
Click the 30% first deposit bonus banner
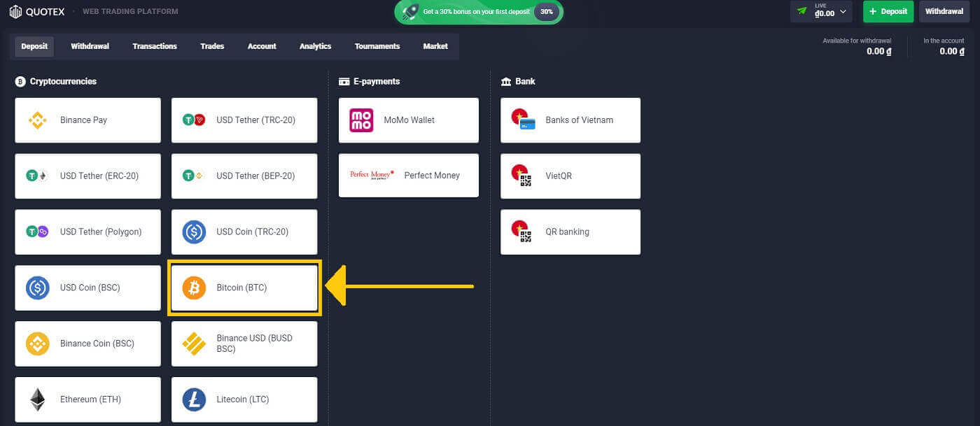(x=478, y=12)
